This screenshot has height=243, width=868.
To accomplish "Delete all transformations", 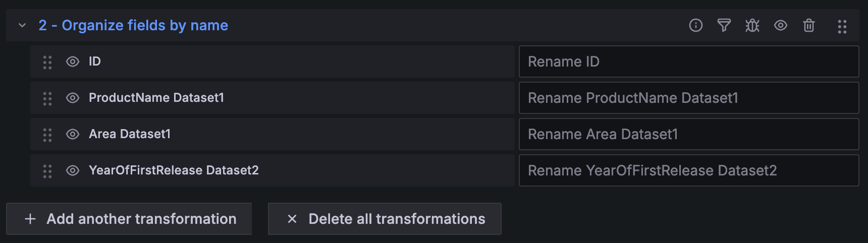I will click(x=385, y=219).
